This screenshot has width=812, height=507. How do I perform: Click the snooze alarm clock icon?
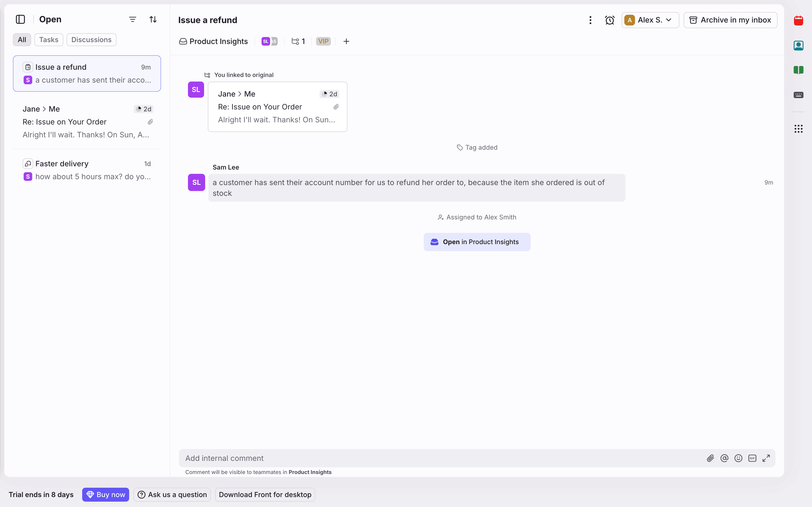tap(609, 20)
